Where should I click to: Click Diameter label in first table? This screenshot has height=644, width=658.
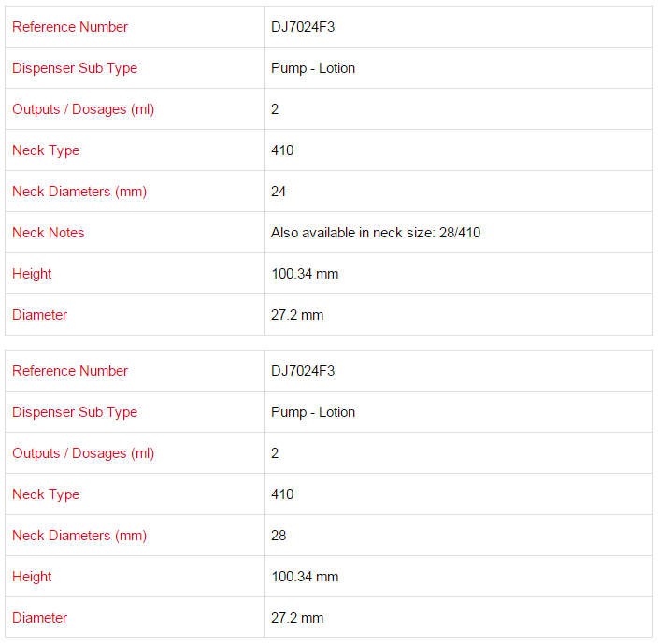(x=39, y=315)
